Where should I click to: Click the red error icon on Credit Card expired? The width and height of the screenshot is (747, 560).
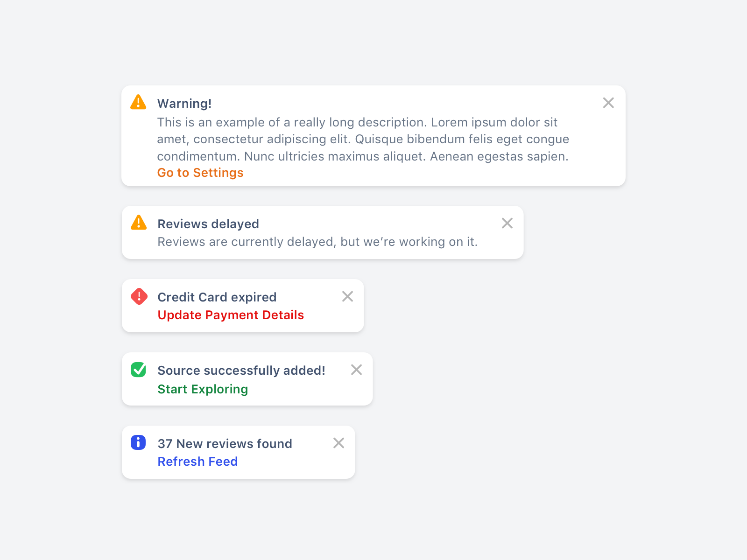pos(138,297)
